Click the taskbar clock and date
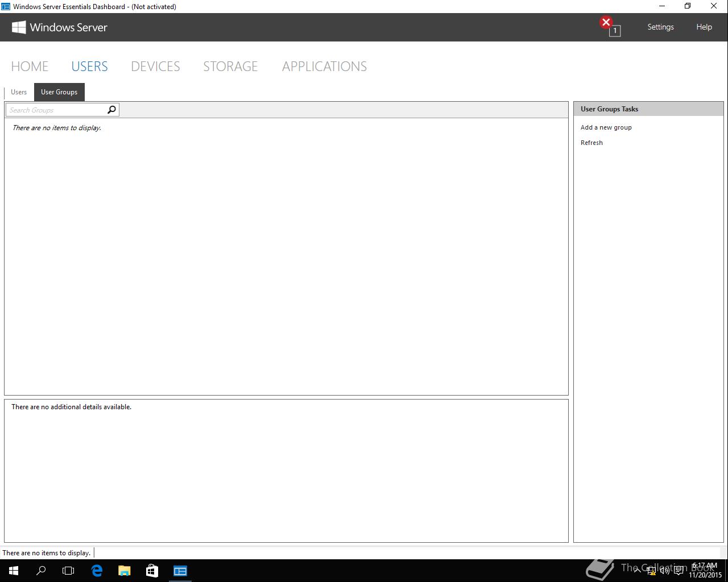728x582 pixels. click(705, 571)
